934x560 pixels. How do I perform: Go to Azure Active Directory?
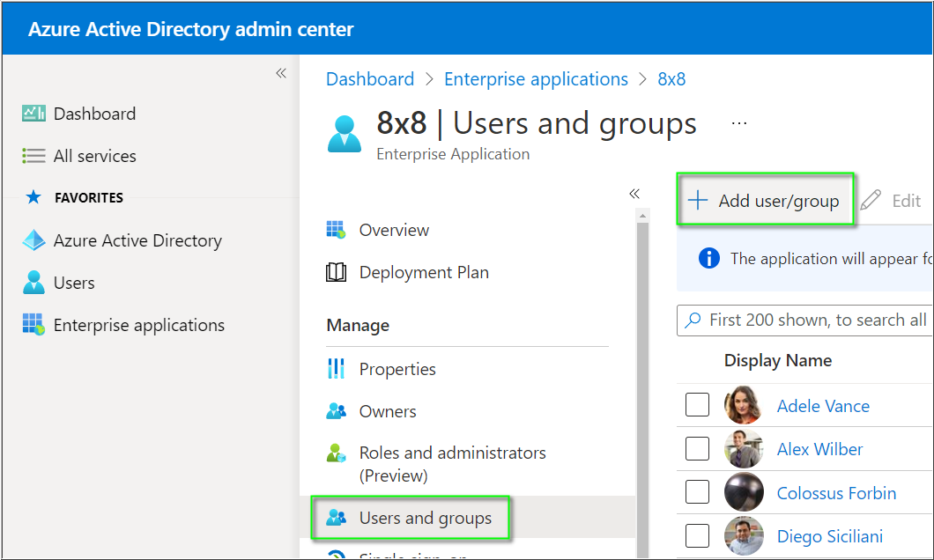[x=137, y=240]
